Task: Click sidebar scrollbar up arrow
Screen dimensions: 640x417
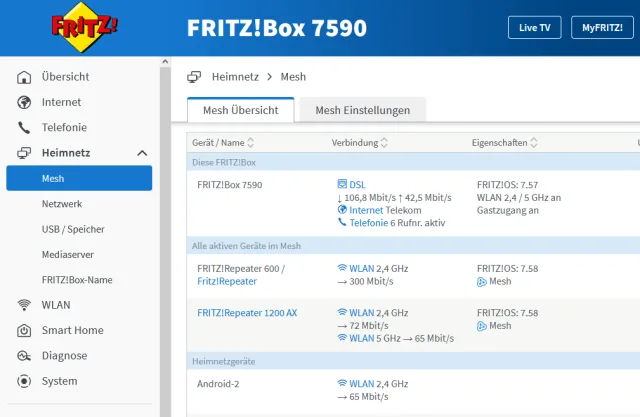Action: pyautogui.click(x=165, y=62)
